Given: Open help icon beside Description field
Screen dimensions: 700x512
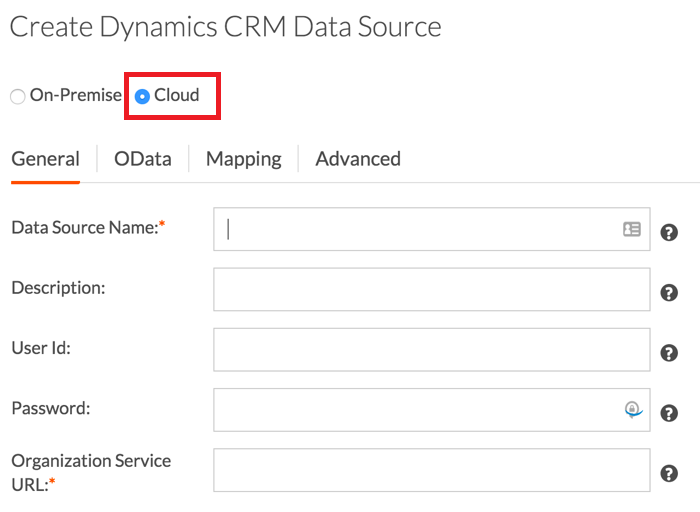Looking at the screenshot, I should pyautogui.click(x=670, y=293).
